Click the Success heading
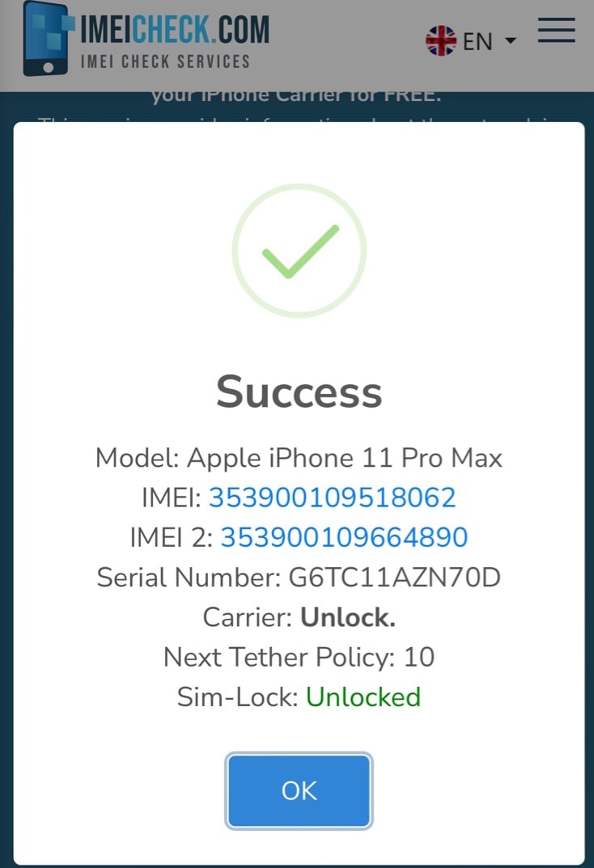The height and width of the screenshot is (868, 594). point(299,392)
